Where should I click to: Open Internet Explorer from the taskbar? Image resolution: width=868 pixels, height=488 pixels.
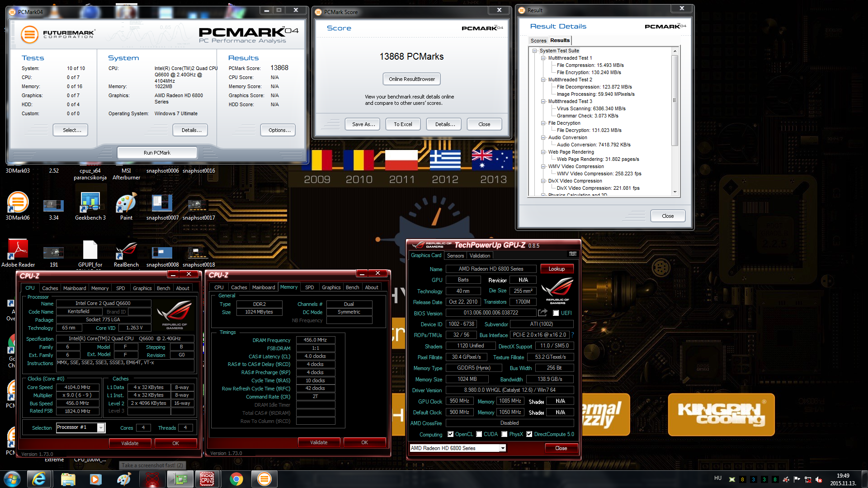coord(39,479)
